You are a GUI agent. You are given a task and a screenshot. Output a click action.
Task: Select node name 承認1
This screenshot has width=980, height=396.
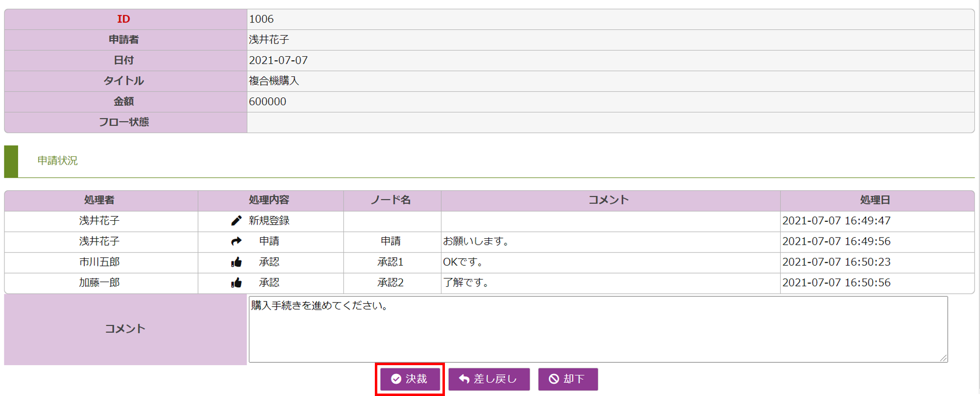391,262
